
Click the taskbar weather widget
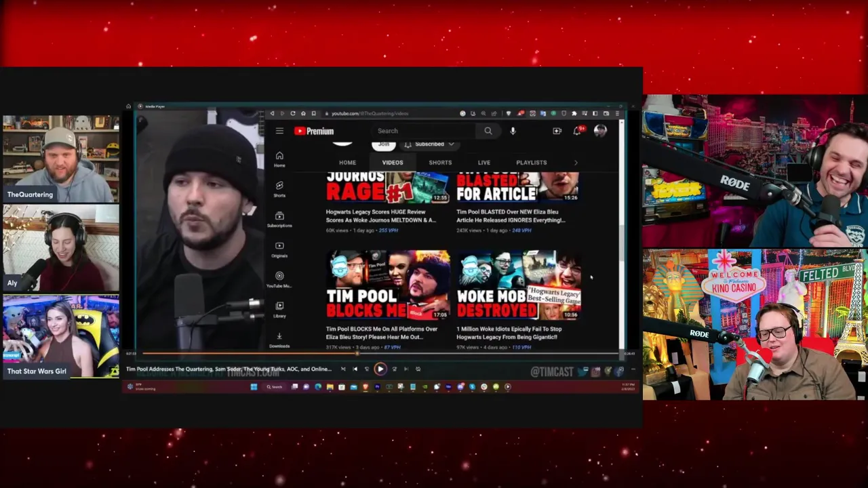click(141, 387)
